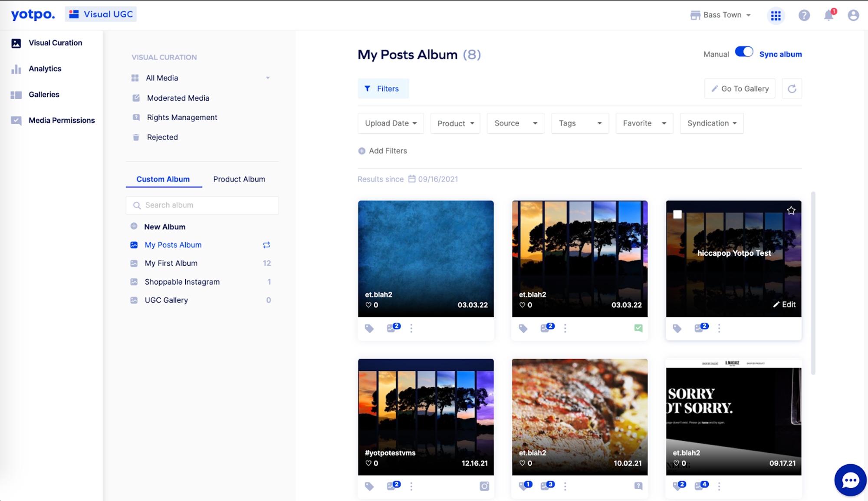
Task: Click sync icon next to My Posts Album
Action: (x=266, y=245)
